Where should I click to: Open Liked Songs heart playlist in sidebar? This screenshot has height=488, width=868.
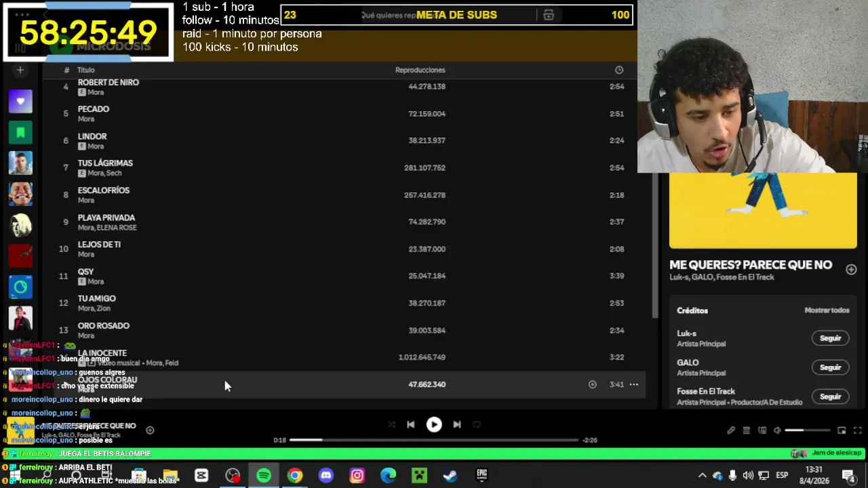pos(20,102)
